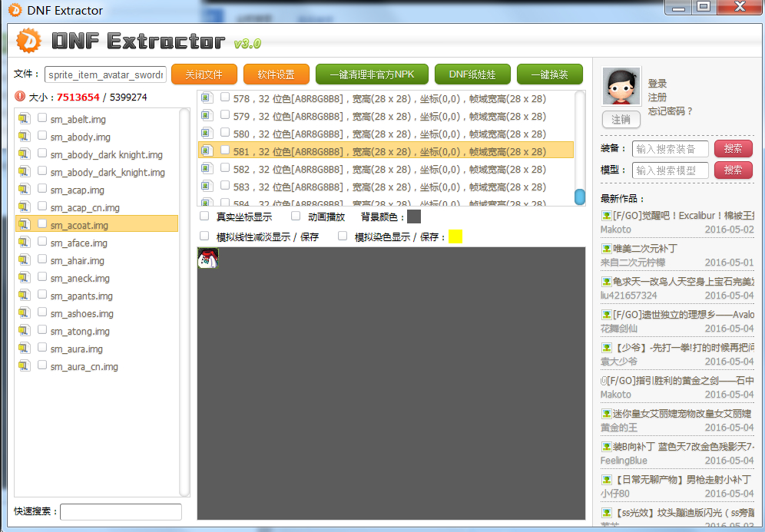765x532 pixels.
Task: Enable the 动画播放 checkbox
Action: pos(296,216)
